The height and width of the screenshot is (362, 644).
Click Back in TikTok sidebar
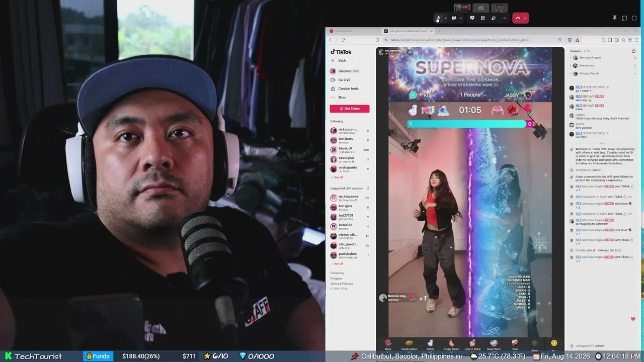pos(342,60)
